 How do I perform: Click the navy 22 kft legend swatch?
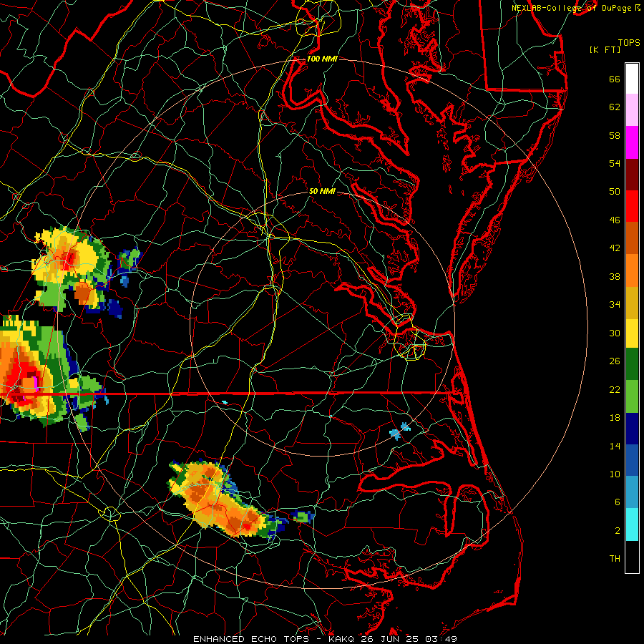632,429
